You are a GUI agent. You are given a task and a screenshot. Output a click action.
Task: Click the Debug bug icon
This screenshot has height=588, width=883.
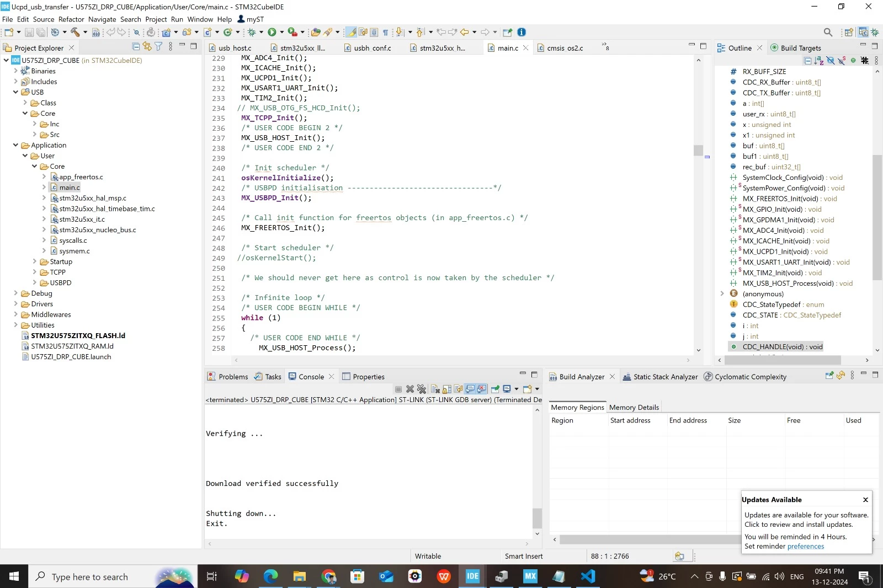tap(252, 32)
